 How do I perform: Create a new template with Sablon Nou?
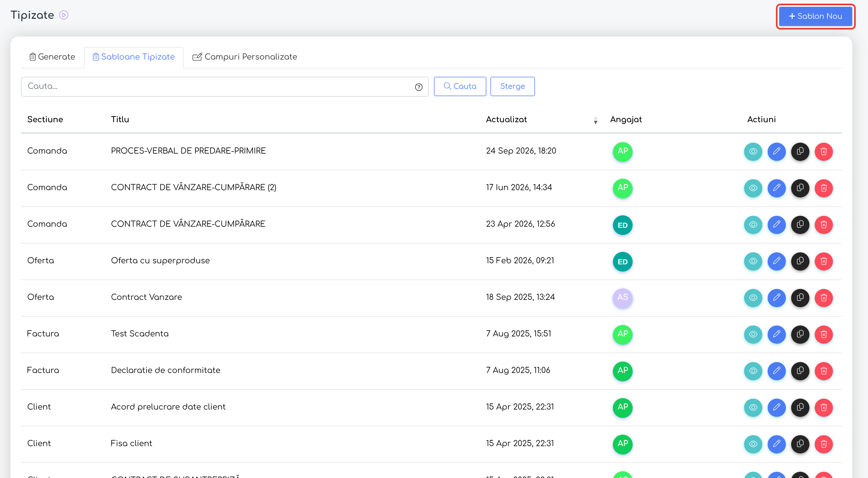815,16
